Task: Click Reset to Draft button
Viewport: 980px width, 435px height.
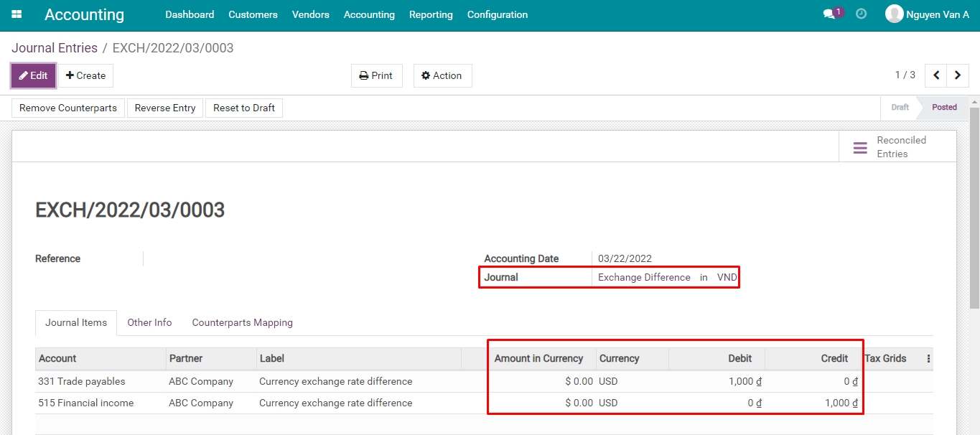Action: point(244,108)
